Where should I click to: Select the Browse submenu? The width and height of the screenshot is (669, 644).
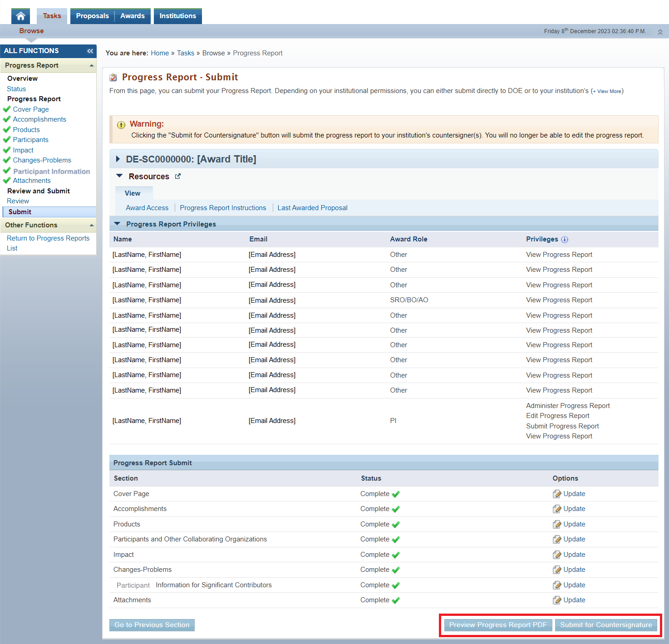31,31
